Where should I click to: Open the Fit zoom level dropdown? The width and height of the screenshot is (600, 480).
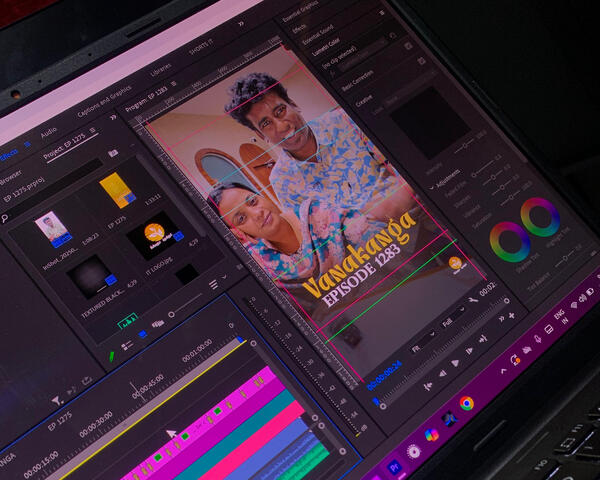click(423, 342)
